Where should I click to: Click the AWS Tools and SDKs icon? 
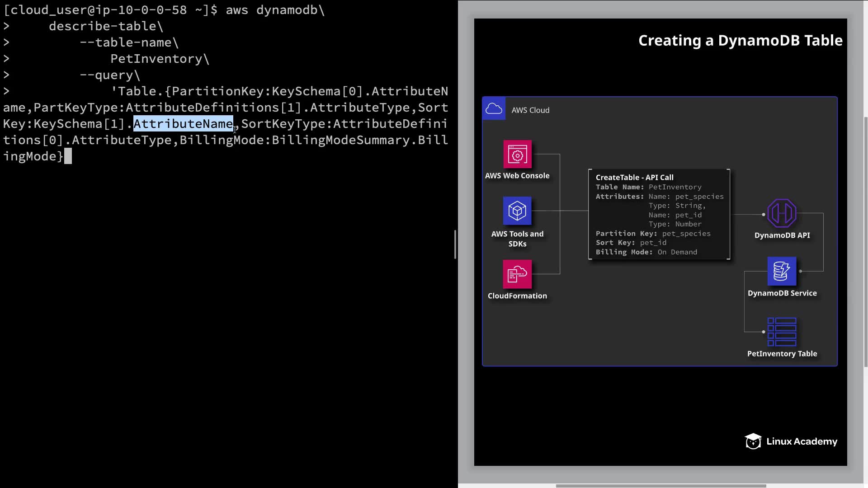(x=517, y=211)
